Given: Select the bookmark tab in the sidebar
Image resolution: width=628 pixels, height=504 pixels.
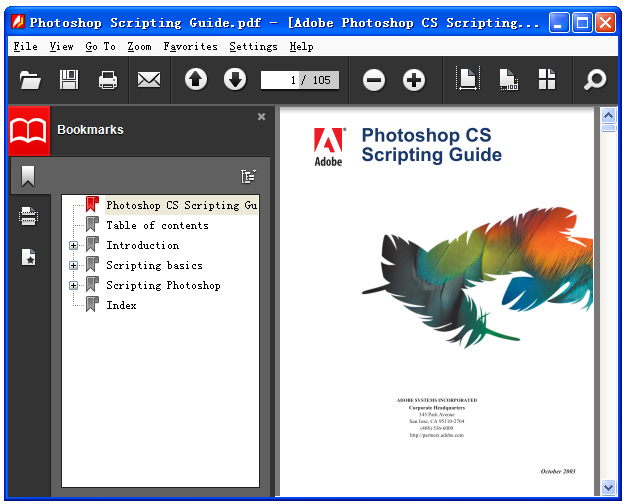Looking at the screenshot, I should [28, 176].
